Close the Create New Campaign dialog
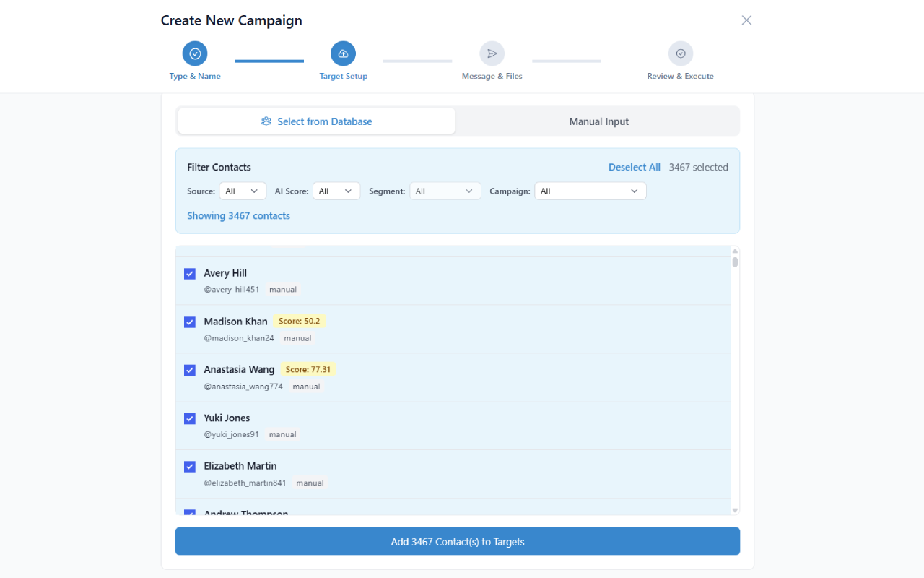Image resolution: width=924 pixels, height=578 pixels. pyautogui.click(x=746, y=20)
